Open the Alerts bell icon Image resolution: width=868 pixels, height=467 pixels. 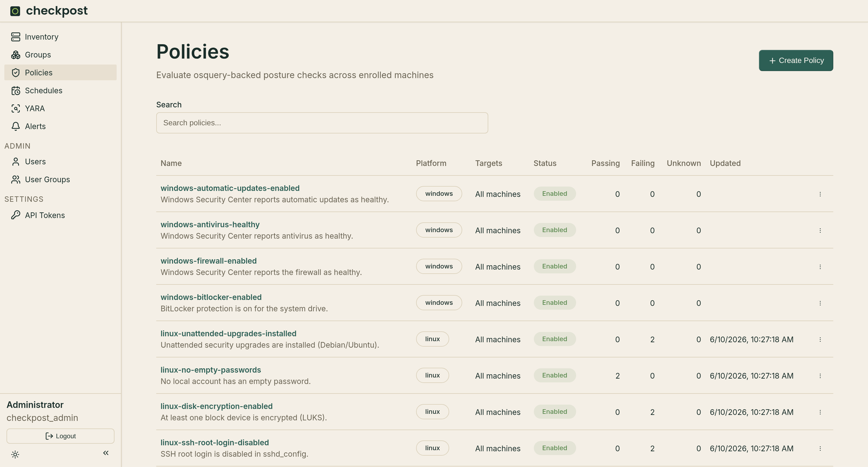(15, 126)
